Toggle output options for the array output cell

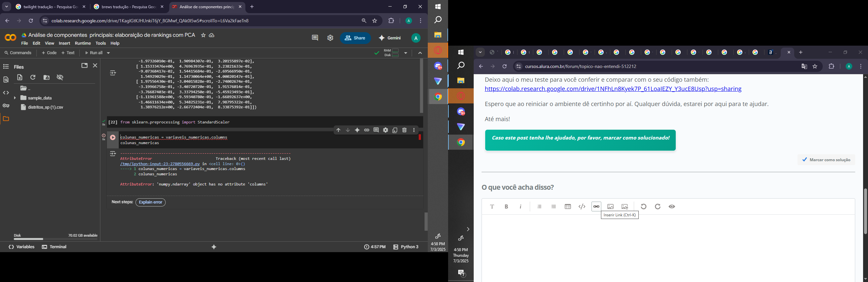(113, 73)
